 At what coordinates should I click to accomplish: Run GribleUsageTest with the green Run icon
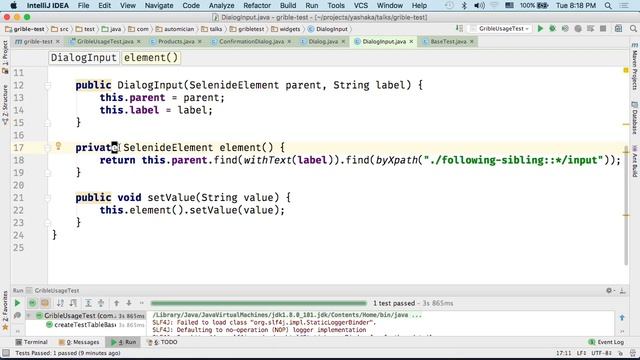click(x=540, y=29)
